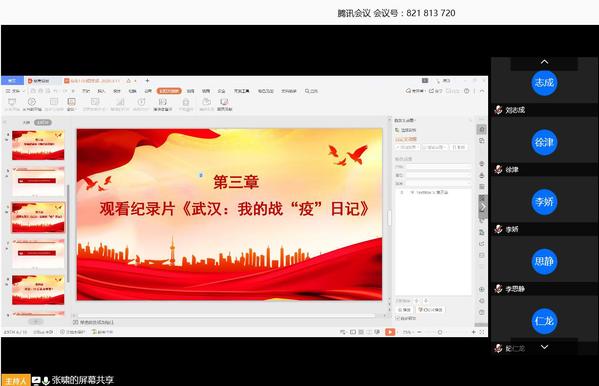The width and height of the screenshot is (599, 386).
Task: Click thumbnail panel vertical scrollbar
Action: (x=68, y=233)
